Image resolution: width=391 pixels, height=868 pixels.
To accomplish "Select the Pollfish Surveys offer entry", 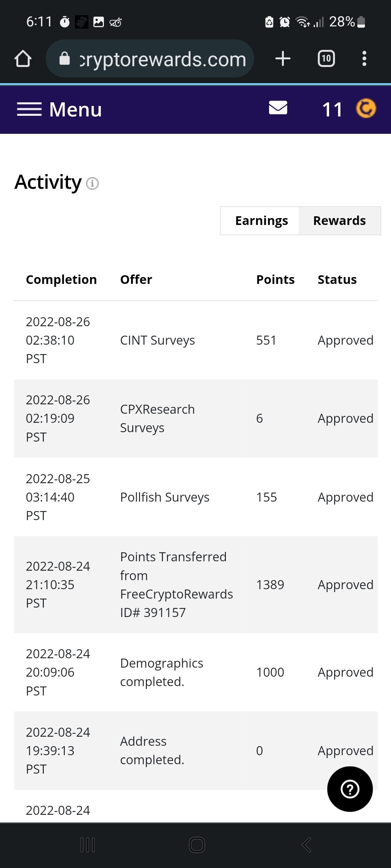I will 165,497.
